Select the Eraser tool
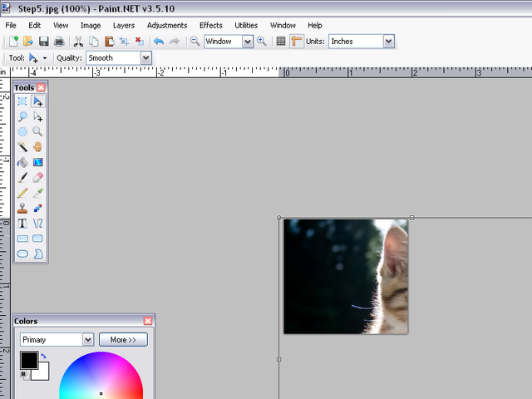Screen dimensions: 532x399 (x=37, y=177)
